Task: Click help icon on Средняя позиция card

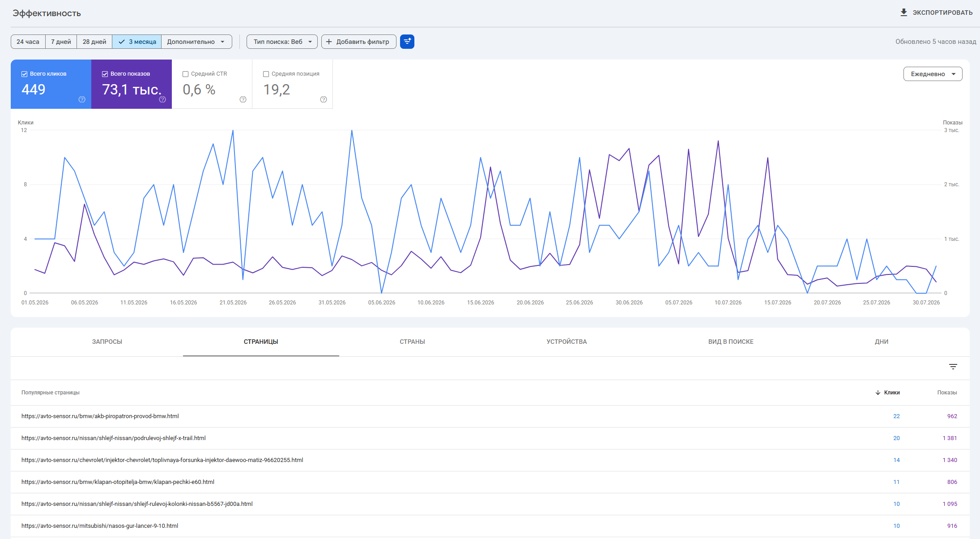Action: click(x=324, y=99)
